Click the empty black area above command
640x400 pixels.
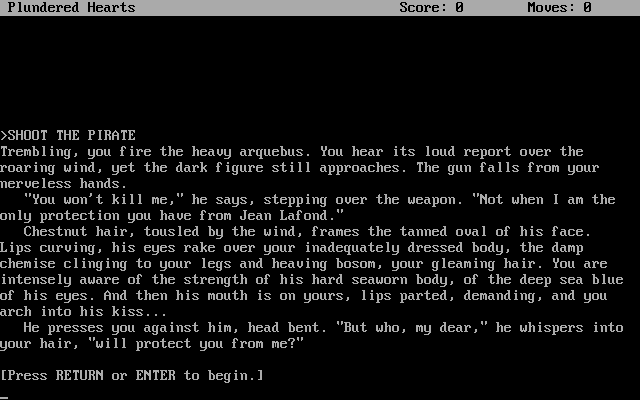tap(320, 71)
